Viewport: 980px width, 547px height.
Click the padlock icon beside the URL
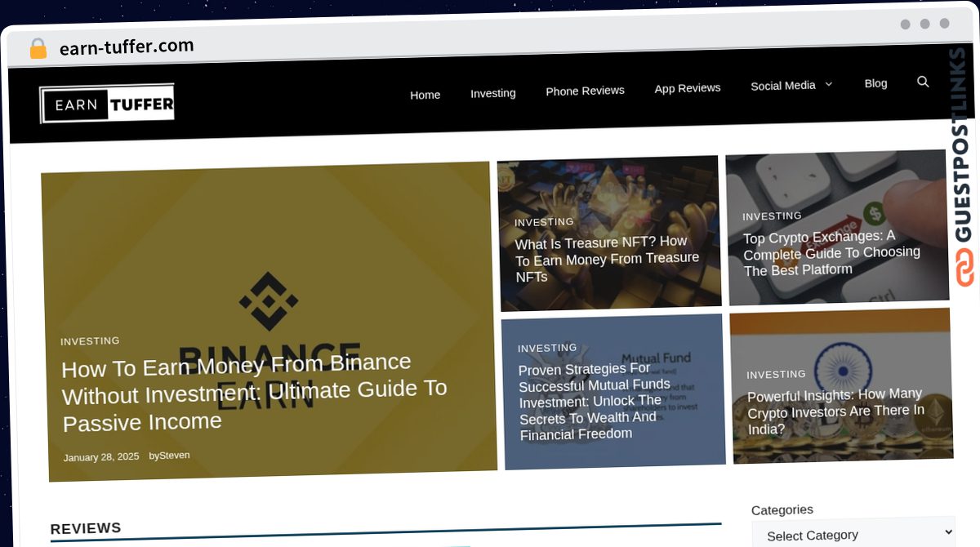click(38, 49)
